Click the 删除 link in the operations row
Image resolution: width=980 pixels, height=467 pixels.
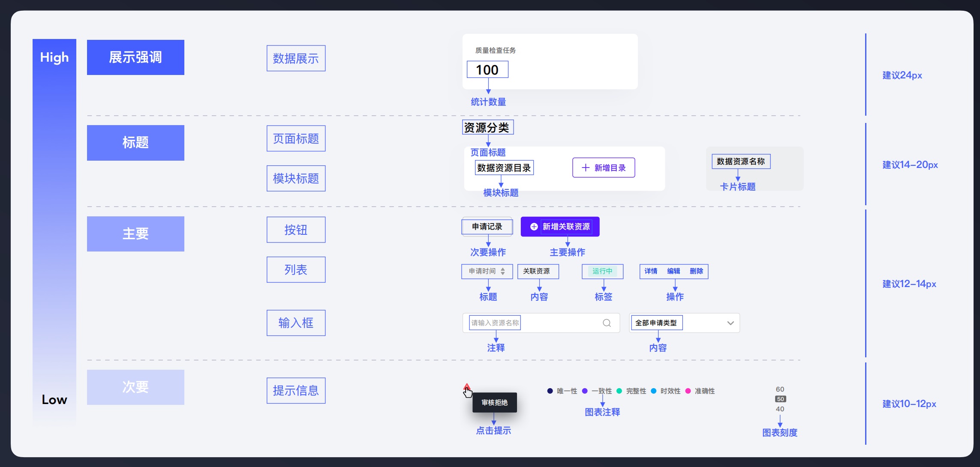pos(696,271)
